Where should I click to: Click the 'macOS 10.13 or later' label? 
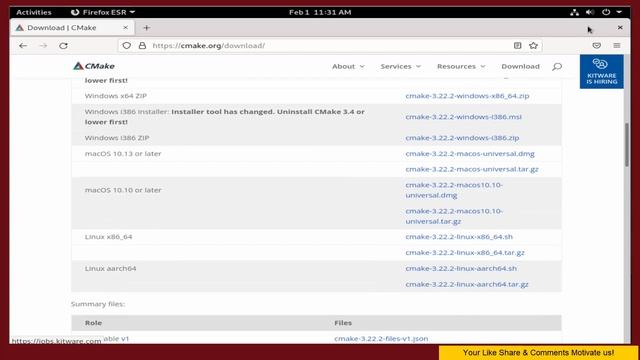click(123, 154)
